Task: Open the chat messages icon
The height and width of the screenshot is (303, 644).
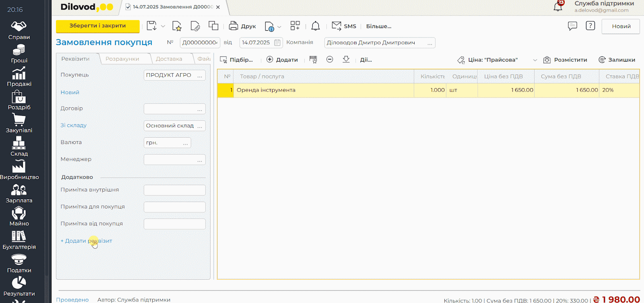Action: tap(572, 26)
